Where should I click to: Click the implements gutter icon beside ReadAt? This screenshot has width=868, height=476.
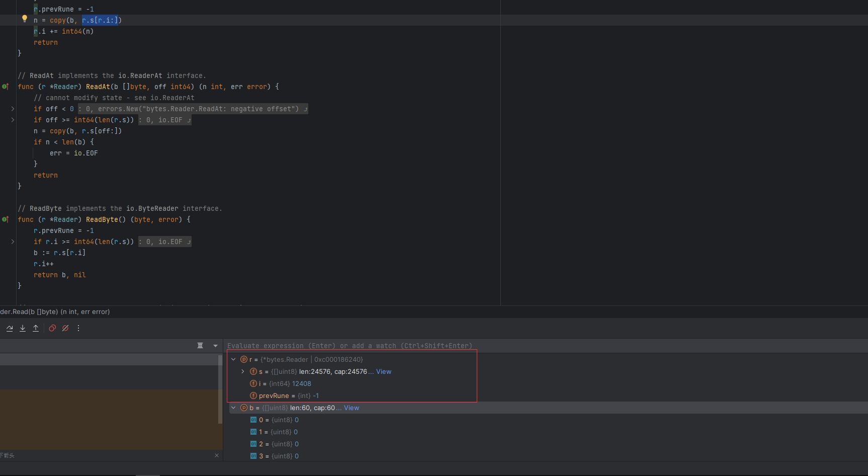pyautogui.click(x=6, y=87)
